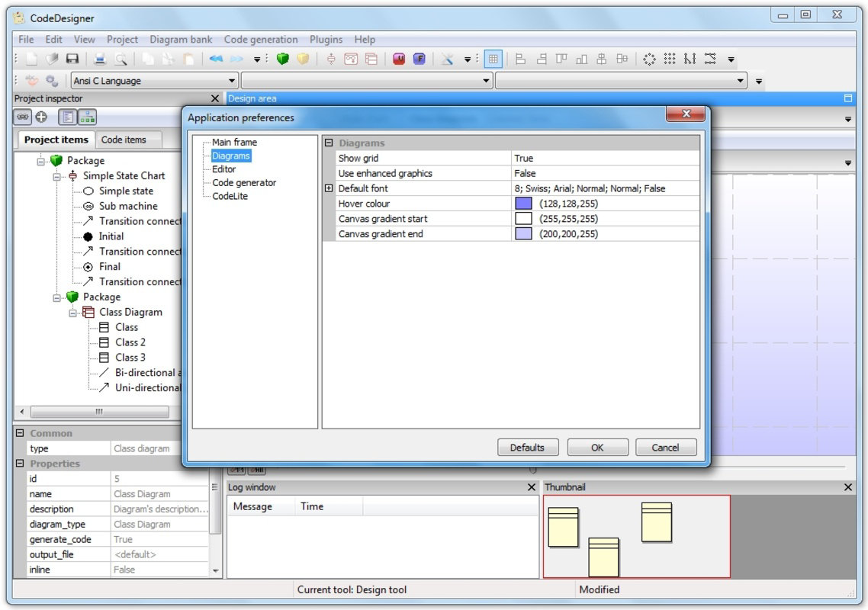Open the Ansi C Language dropdown
The image size is (868, 610).
pos(231,80)
